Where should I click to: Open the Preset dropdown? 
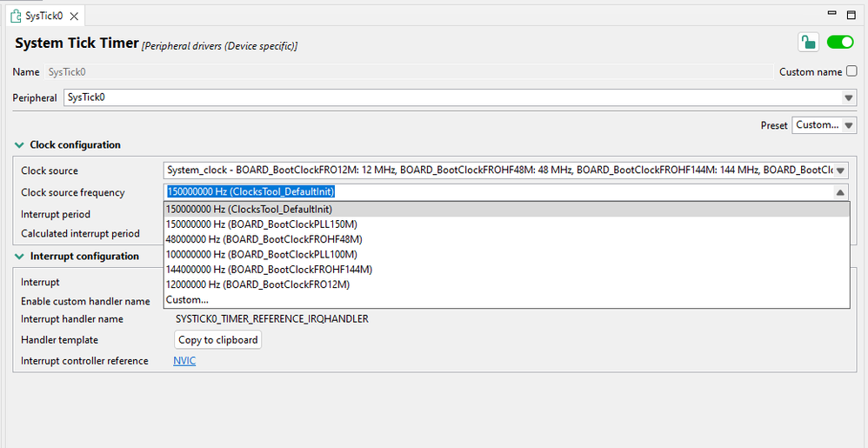pyautogui.click(x=849, y=125)
